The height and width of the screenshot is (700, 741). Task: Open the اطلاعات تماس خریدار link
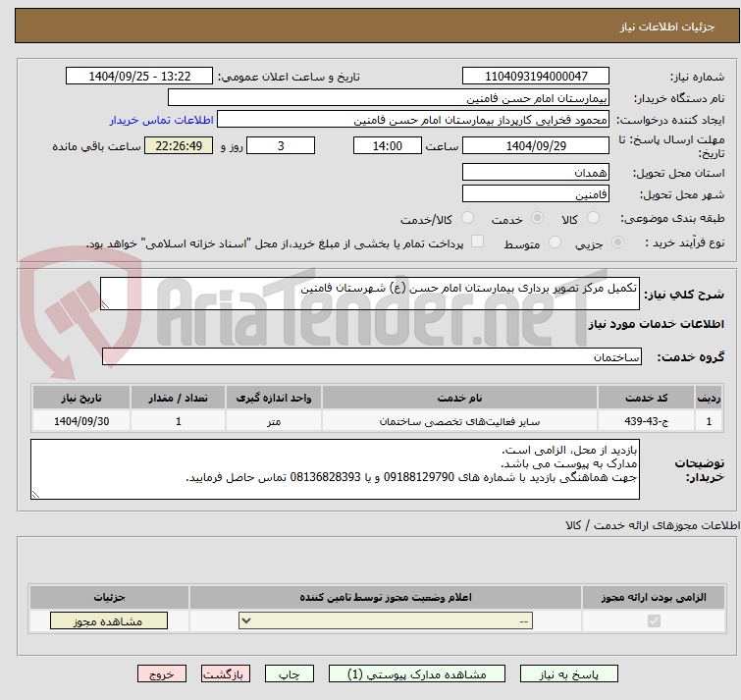[162, 120]
